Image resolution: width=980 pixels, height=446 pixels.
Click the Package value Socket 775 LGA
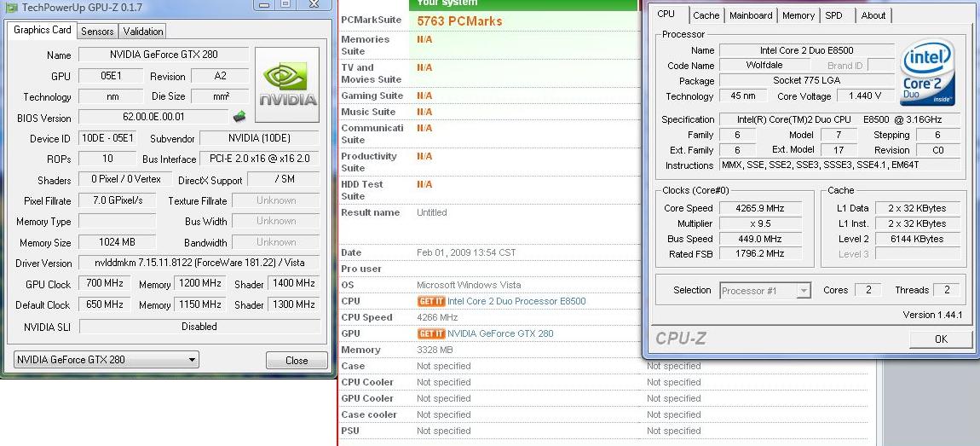(806, 80)
